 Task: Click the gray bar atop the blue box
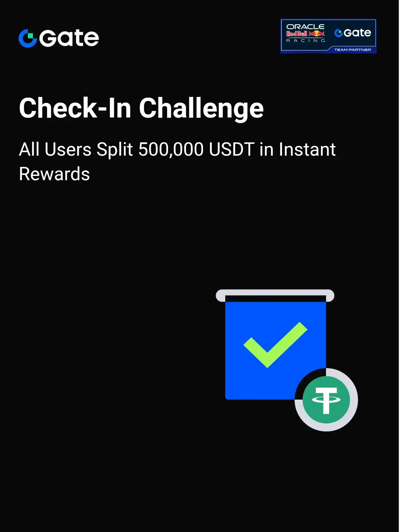(275, 295)
